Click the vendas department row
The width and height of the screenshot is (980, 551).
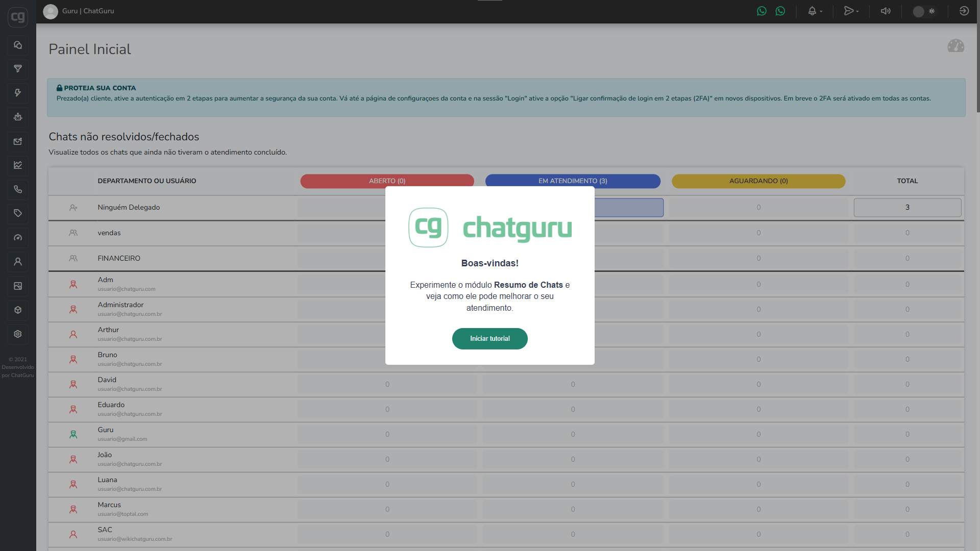tap(506, 233)
